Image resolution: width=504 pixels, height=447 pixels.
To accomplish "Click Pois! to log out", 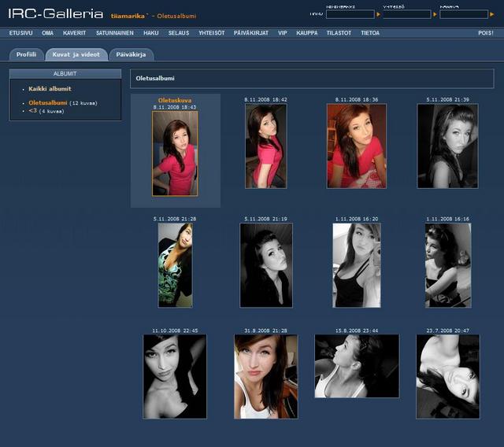I will click(485, 33).
